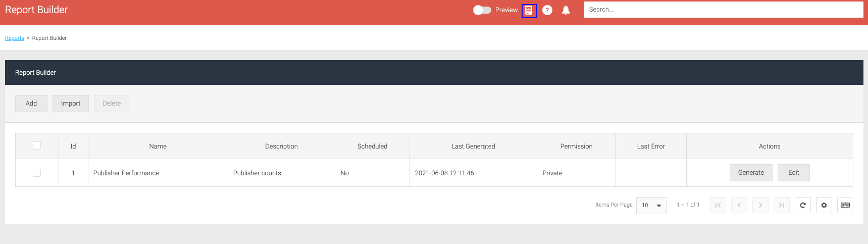Sort by the Permission column header
The width and height of the screenshot is (868, 244).
pos(576,147)
